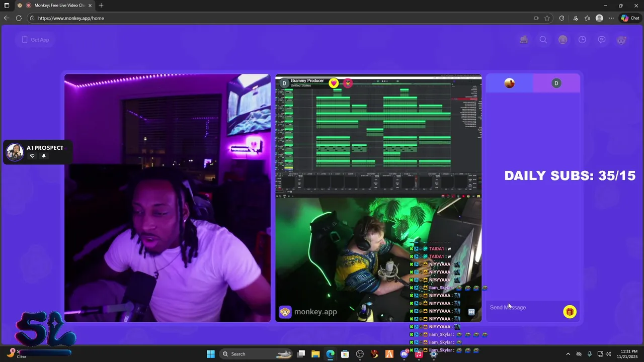This screenshot has height=362, width=644.
Task: Open the heart chat messages icon
Action: [x=602, y=40]
